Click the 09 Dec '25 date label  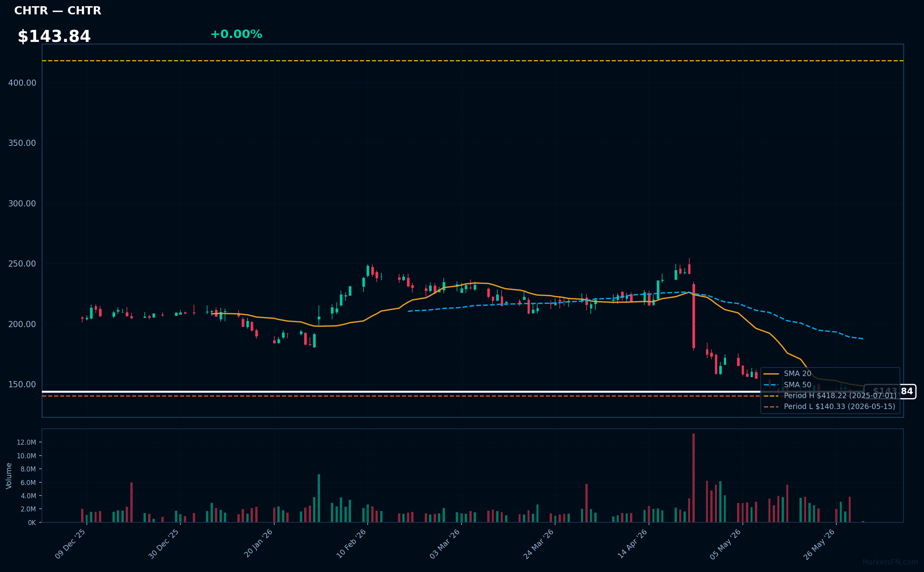click(70, 544)
